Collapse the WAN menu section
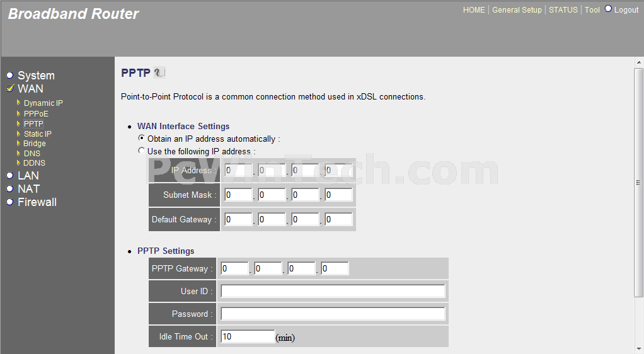This screenshot has width=644, height=354. [30, 89]
